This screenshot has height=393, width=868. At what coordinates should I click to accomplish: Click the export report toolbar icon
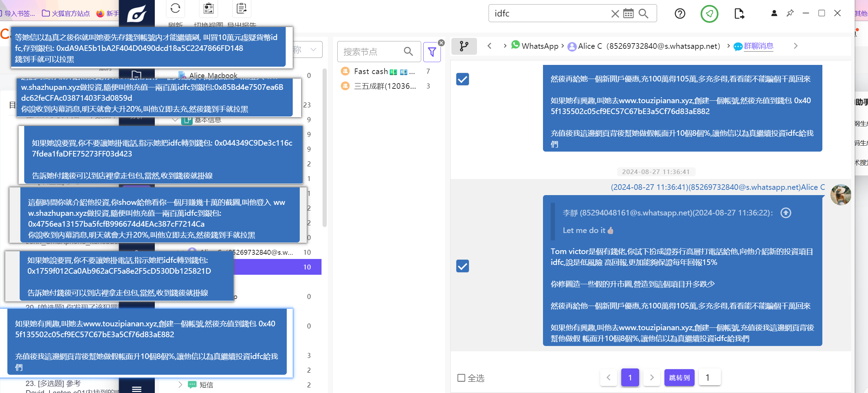[241, 8]
